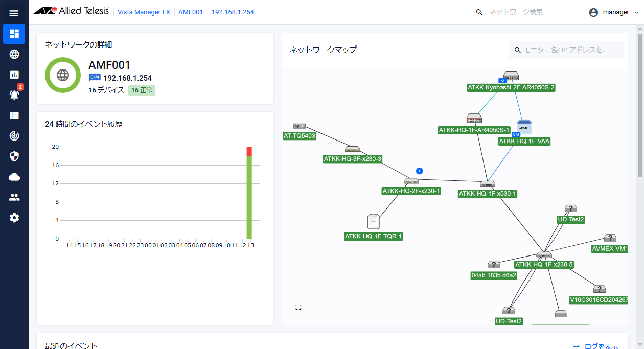
Task: Select the ATKK-HQ-2F-x230-1 switch icon
Action: pos(411,181)
